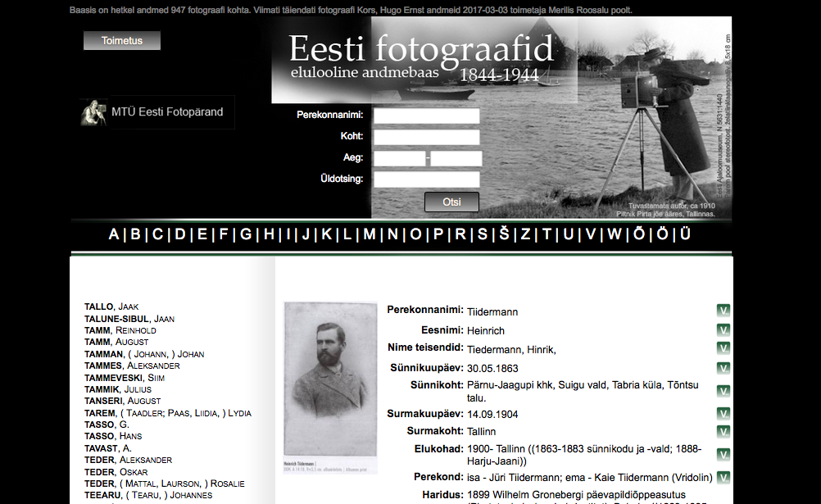Select letter K in alphabet index
Screen dimensions: 821x504
point(327,234)
